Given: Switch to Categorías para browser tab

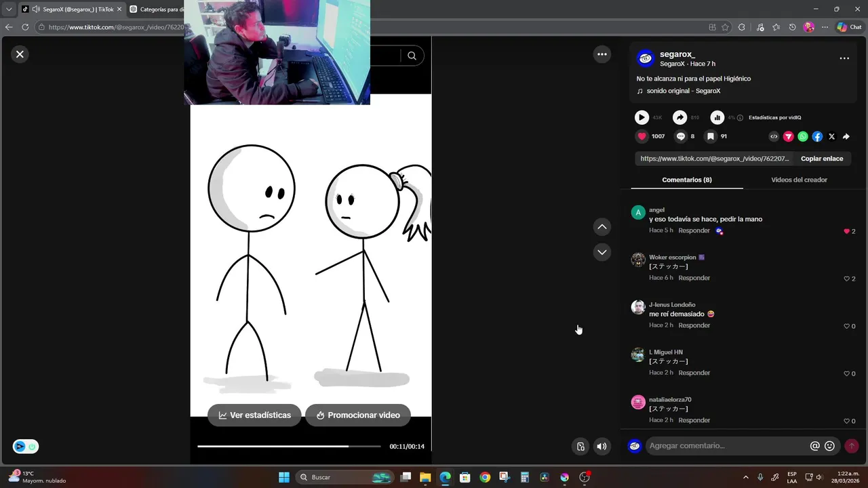Looking at the screenshot, I should [x=156, y=9].
